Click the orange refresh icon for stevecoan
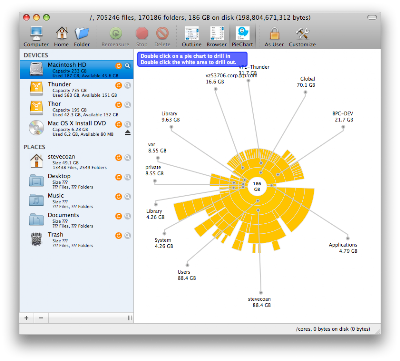 pos(118,158)
